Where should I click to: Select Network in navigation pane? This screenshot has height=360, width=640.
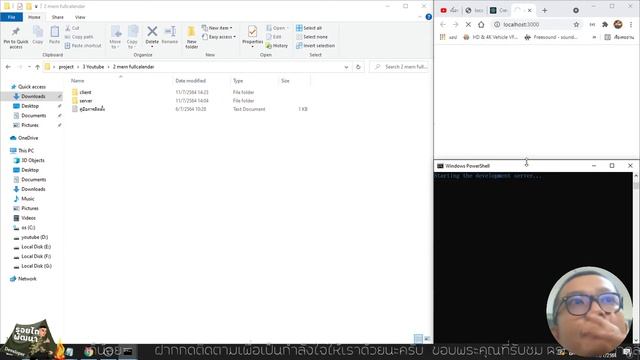[27, 279]
